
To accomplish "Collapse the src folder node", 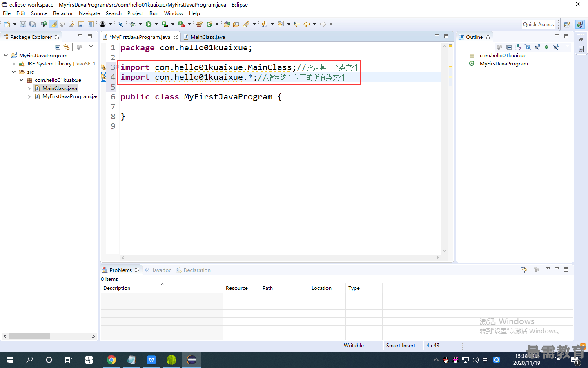I will point(14,72).
